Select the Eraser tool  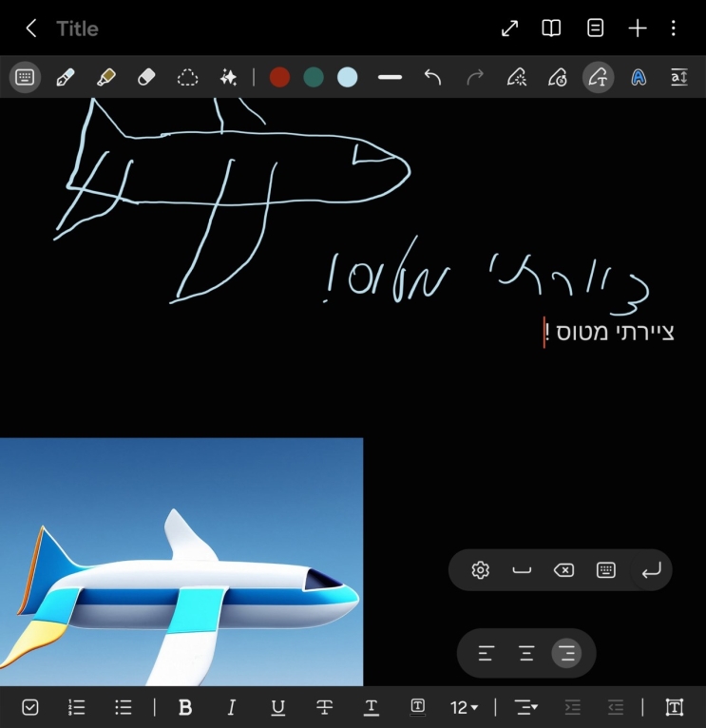pos(146,77)
